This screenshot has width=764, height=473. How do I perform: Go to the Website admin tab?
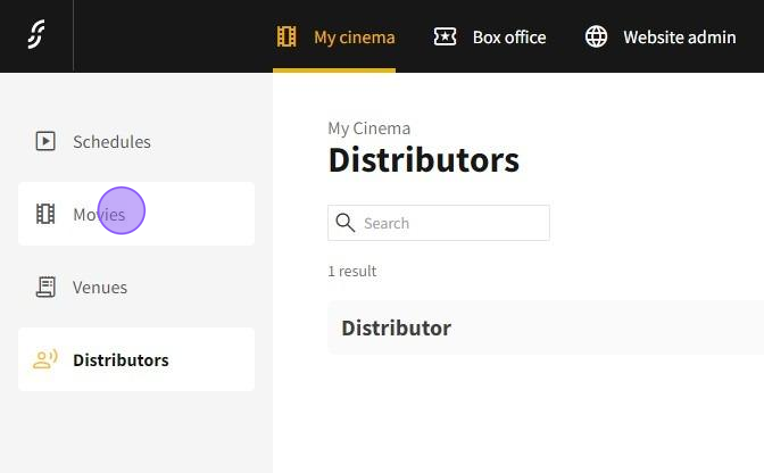(679, 37)
